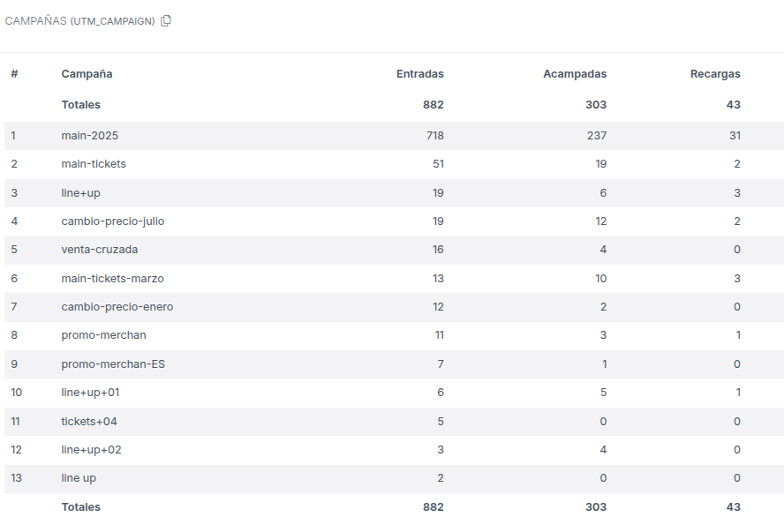The height and width of the screenshot is (532, 784).
Task: Select the venta-cruzada campaign
Action: coord(99,250)
